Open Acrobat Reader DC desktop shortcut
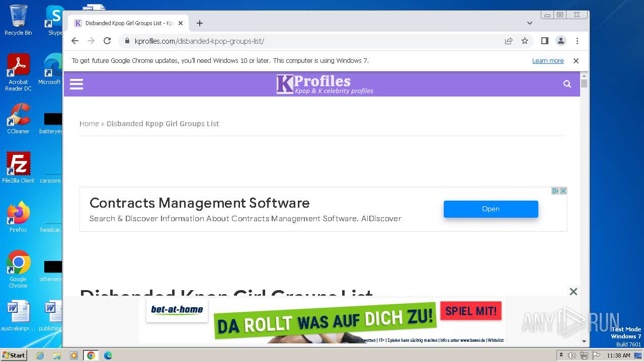644x362 pixels. click(18, 72)
